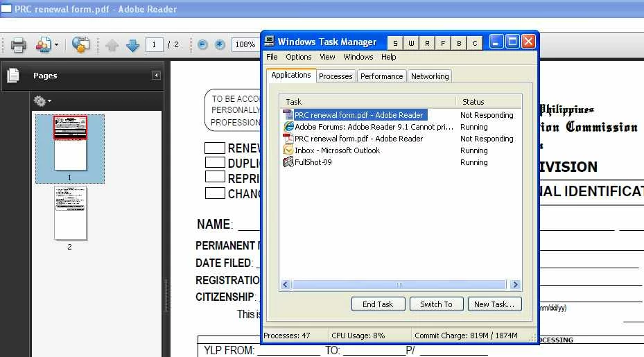The image size is (644, 357).
Task: Check the REPRINT checkbox on the form
Action: [215, 177]
